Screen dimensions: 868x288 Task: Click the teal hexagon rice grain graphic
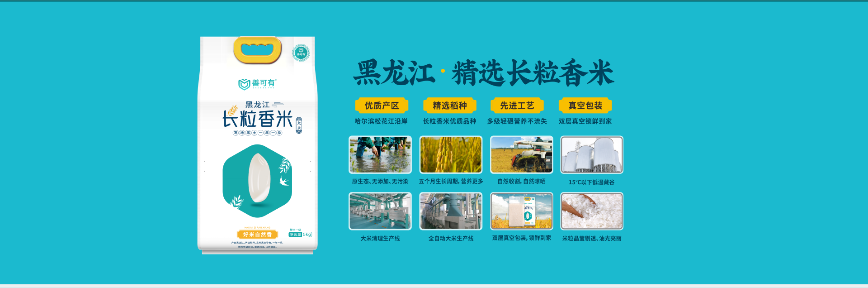tap(257, 180)
